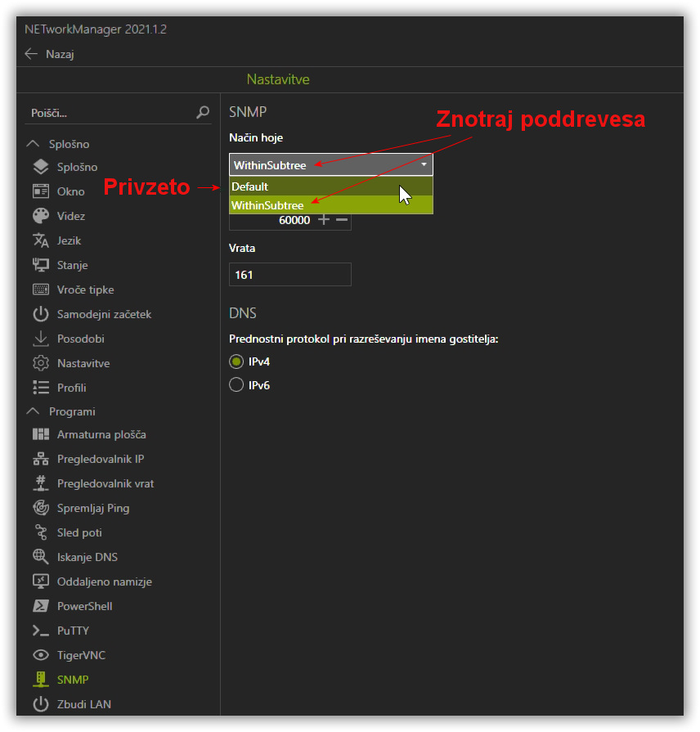
Task: Click the Vrata port field showing 161
Action: coord(289,275)
